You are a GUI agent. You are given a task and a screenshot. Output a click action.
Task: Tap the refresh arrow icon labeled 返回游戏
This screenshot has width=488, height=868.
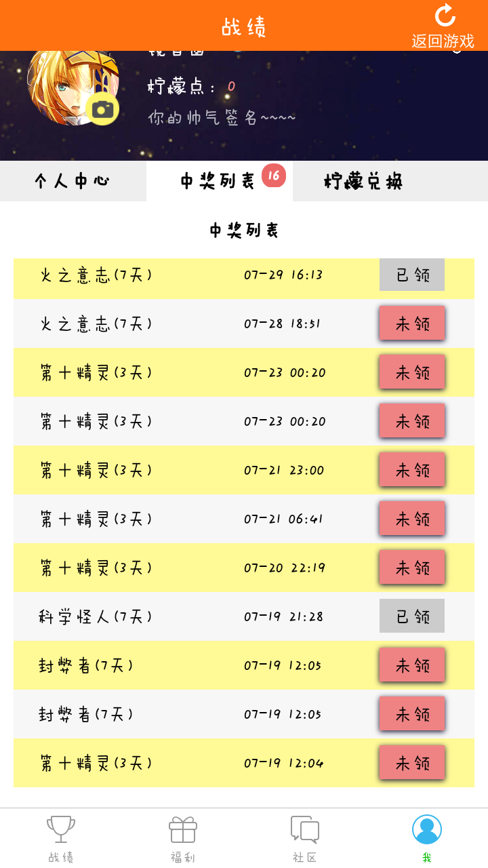coord(444,16)
